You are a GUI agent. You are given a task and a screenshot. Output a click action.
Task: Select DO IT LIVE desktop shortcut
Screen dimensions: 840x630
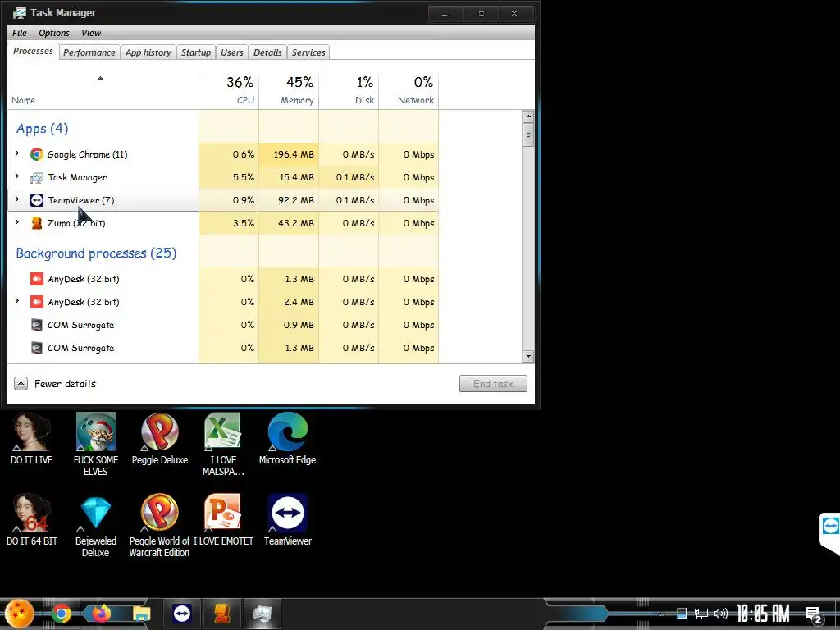[32, 439]
